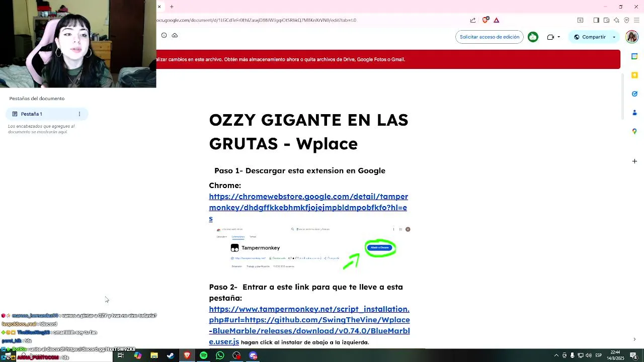Click the plus to get add-ons

[634, 161]
